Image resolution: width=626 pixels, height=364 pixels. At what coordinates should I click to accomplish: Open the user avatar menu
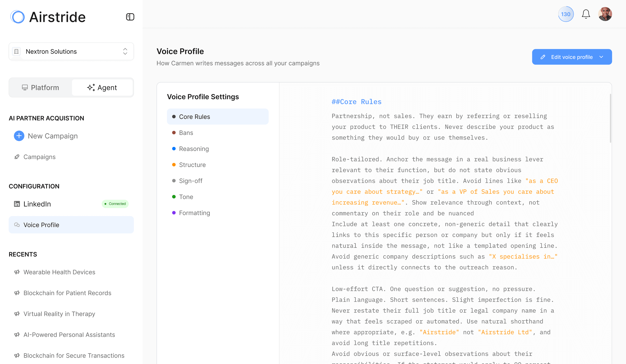(605, 14)
